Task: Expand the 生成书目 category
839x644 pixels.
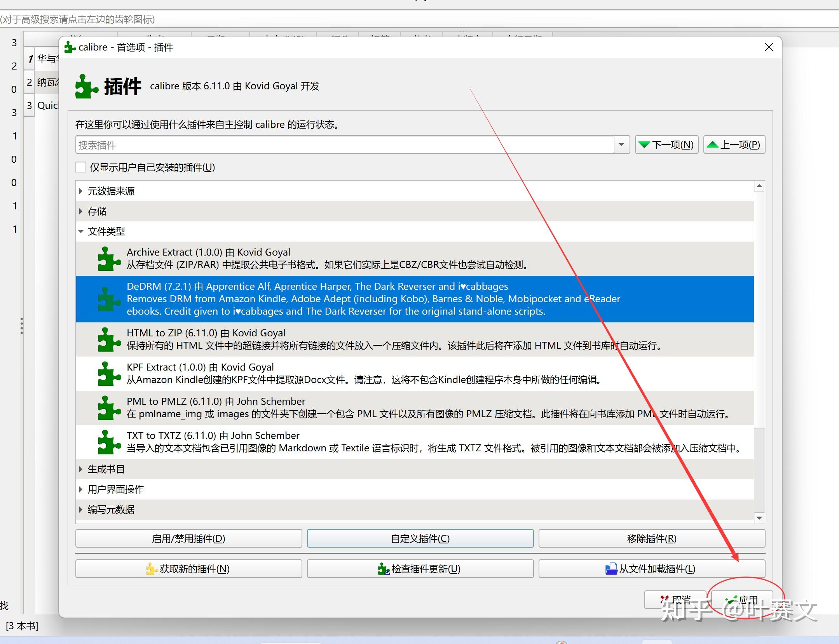Action: pos(80,469)
